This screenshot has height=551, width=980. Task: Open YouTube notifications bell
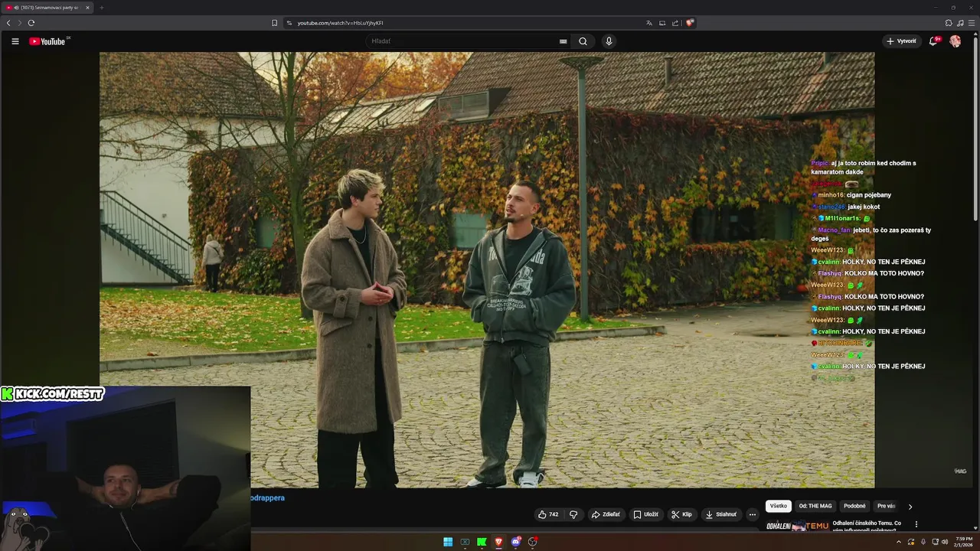[933, 41]
